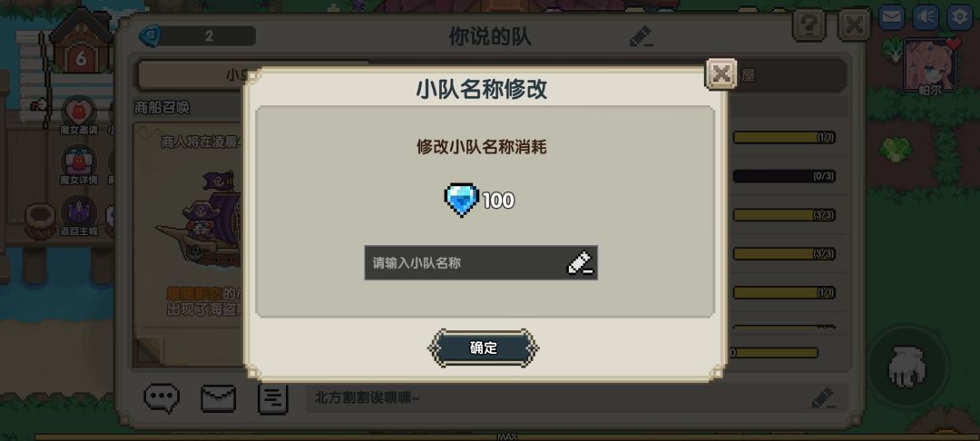
Task: Toggle the sound speaker icon
Action: pos(926,17)
